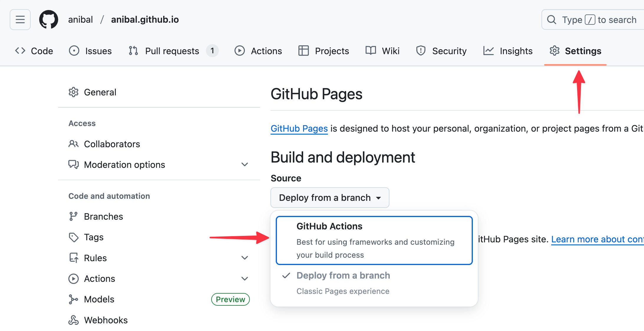This screenshot has width=644, height=331.
Task: Click the checkmark beside Deploy from a branch
Action: pos(286,276)
